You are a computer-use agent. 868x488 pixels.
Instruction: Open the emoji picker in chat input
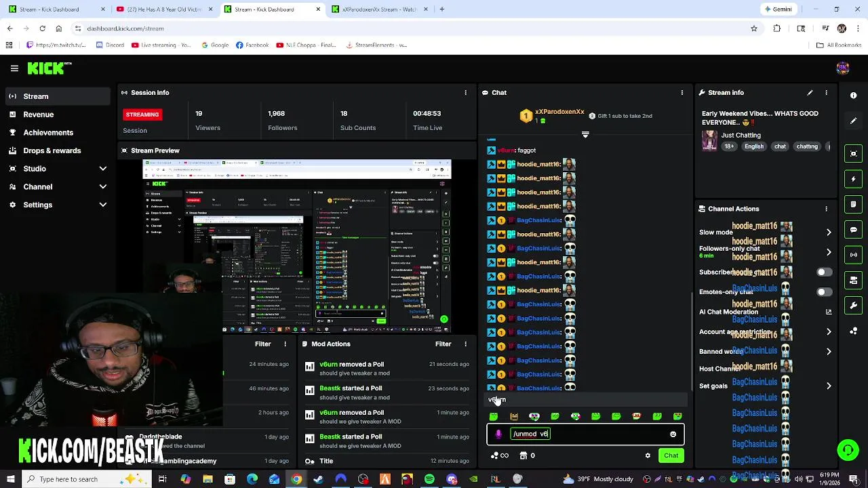[x=673, y=434]
